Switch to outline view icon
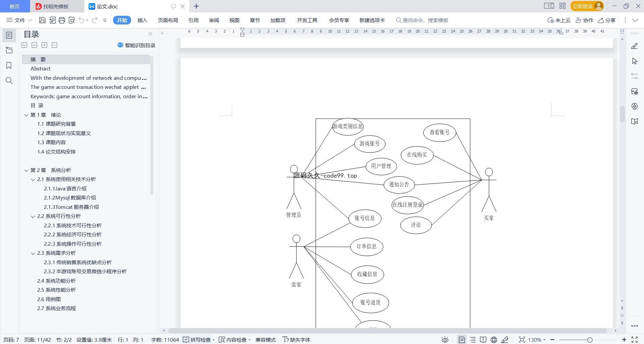644x344 pixels. (x=473, y=340)
